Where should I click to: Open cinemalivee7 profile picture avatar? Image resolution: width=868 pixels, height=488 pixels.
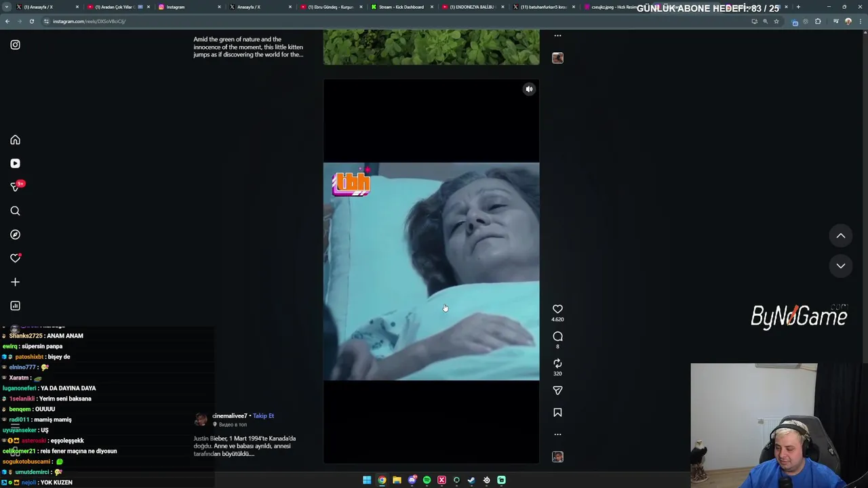pyautogui.click(x=201, y=420)
